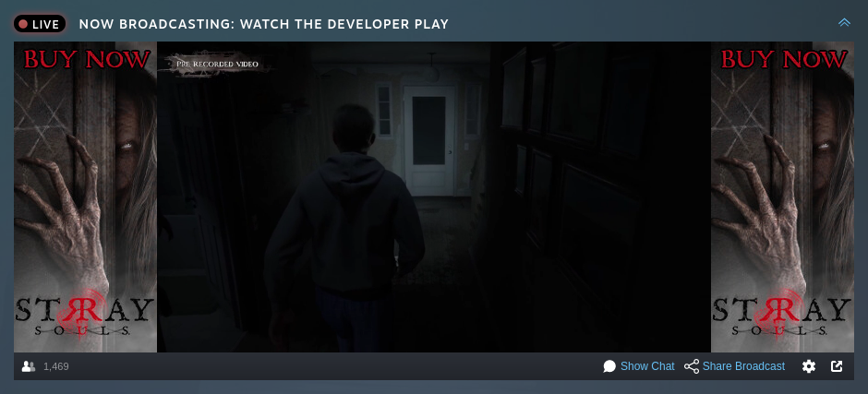Click the red LIVE badge
Viewport: 868px width, 394px height.
coord(40,24)
